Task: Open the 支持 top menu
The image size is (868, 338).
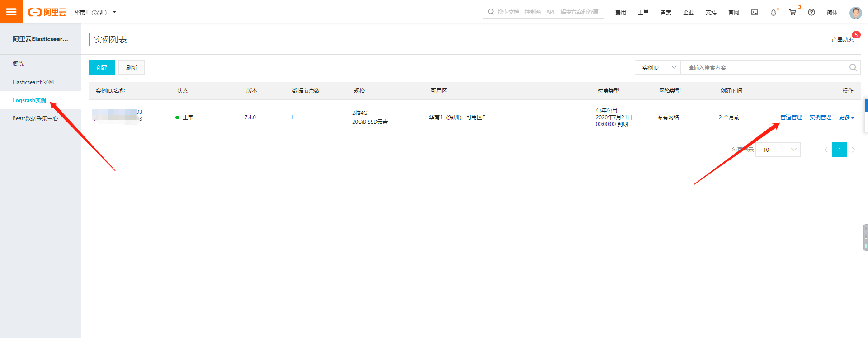Action: click(711, 12)
